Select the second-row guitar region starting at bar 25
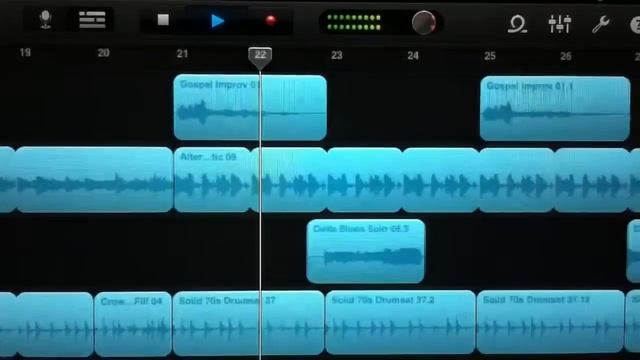This screenshot has width=640, height=360. (517, 180)
